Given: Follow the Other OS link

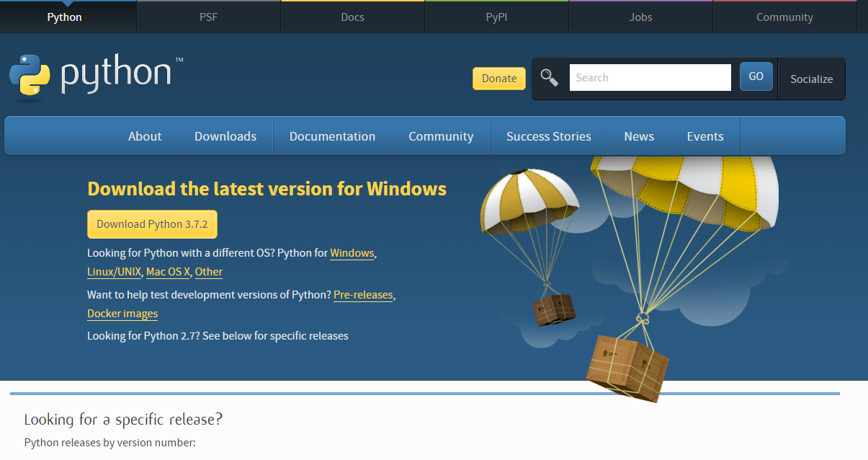Looking at the screenshot, I should pyautogui.click(x=209, y=272).
